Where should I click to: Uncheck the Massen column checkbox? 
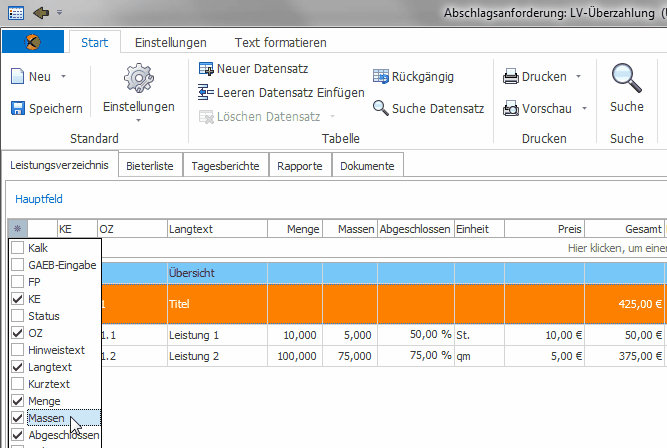[x=17, y=417]
